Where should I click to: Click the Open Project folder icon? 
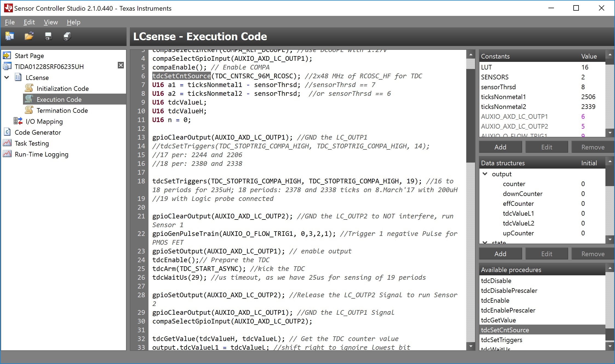coord(29,36)
